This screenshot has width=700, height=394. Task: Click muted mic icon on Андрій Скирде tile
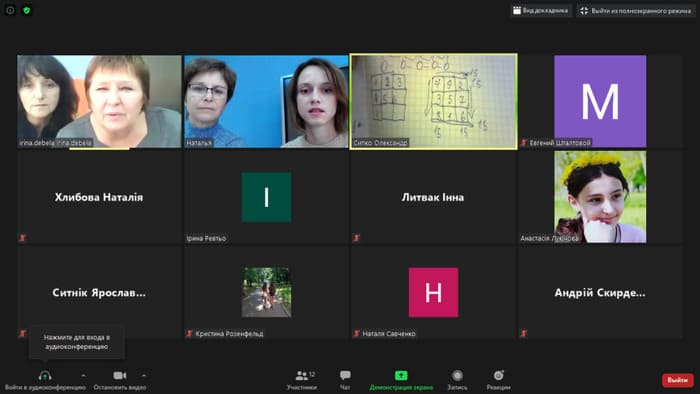pos(524,333)
